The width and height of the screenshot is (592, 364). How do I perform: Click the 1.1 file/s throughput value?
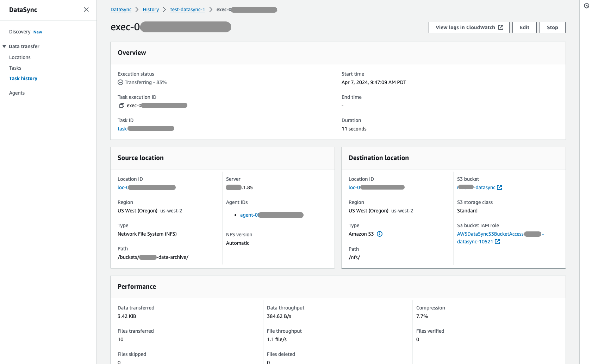277,339
